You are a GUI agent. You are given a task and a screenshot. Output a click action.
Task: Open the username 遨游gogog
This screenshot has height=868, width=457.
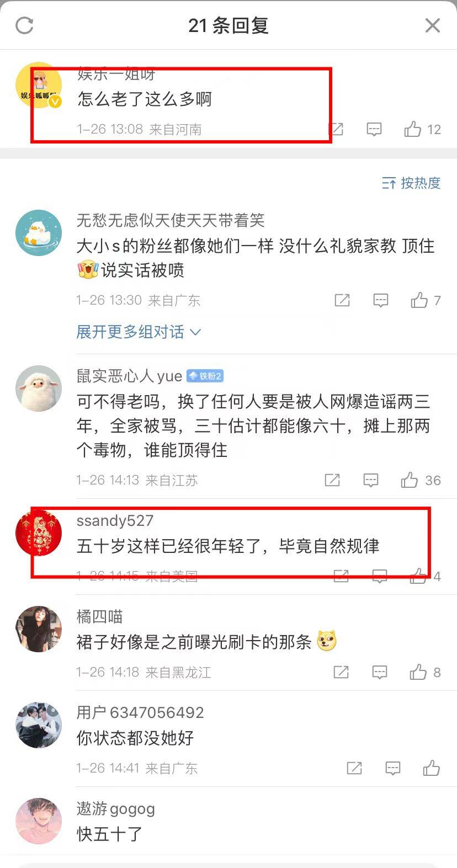[x=116, y=809]
